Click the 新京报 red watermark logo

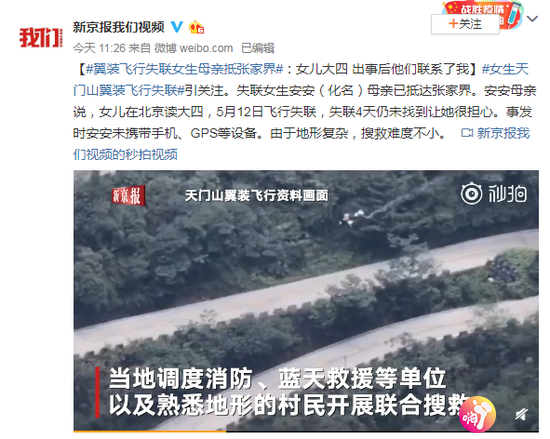128,195
